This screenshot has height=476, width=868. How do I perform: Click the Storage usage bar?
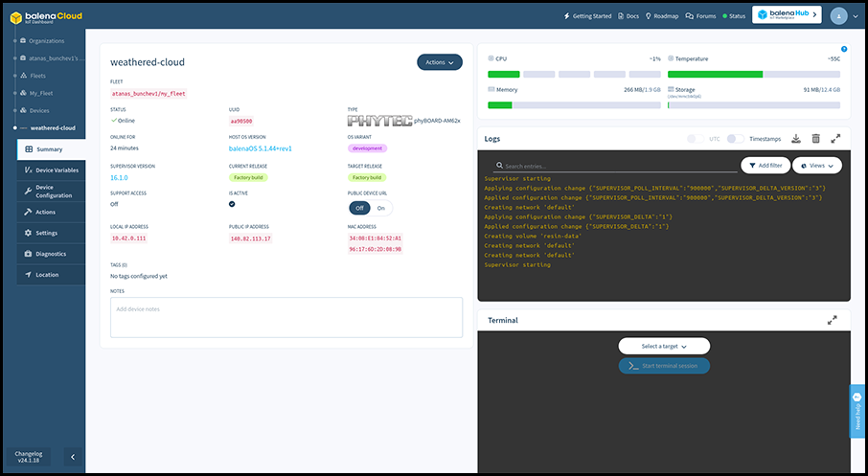coord(754,105)
